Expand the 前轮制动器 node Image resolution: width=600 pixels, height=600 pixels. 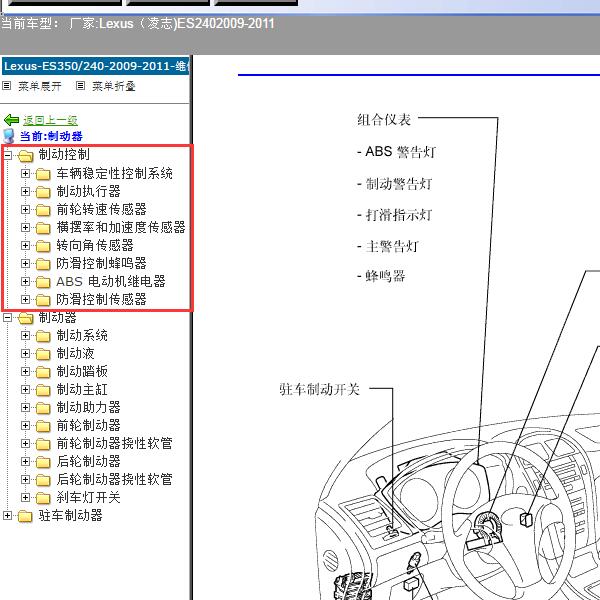tap(25, 426)
